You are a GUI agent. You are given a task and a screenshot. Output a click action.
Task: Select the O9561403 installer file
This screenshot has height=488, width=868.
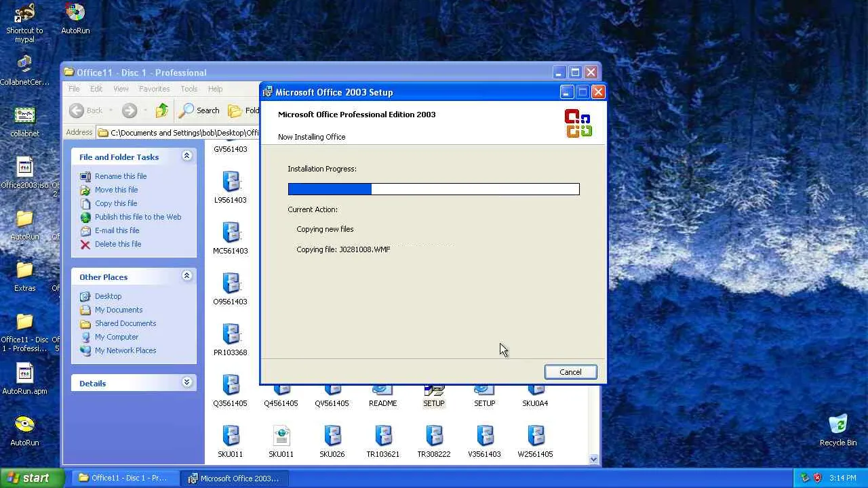231,289
